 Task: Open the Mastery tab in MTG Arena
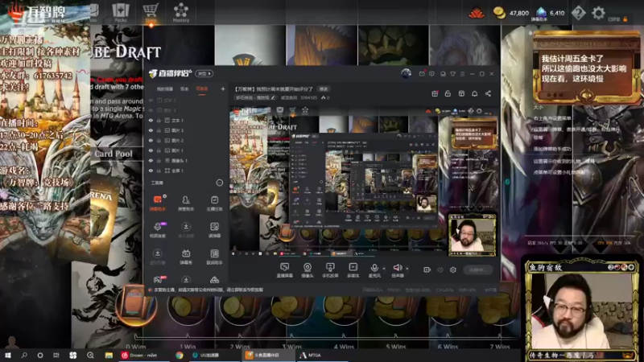pyautogui.click(x=180, y=13)
